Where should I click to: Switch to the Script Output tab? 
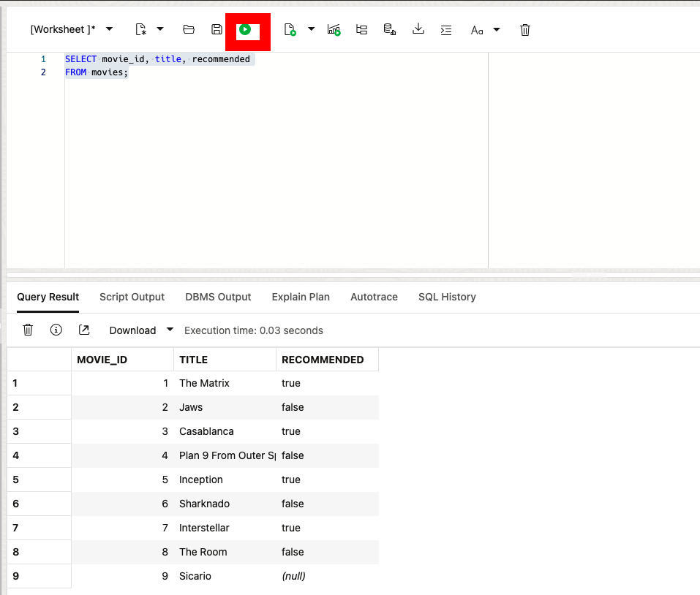pos(132,297)
